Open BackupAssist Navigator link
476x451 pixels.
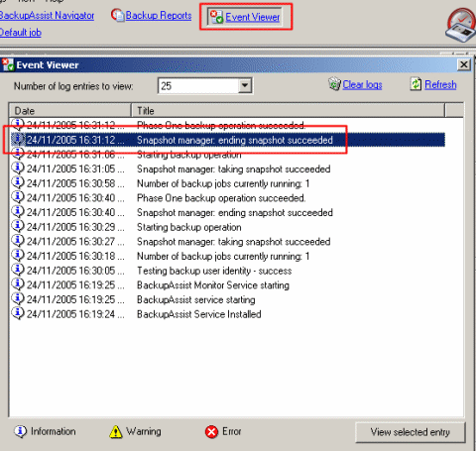pyautogui.click(x=47, y=16)
